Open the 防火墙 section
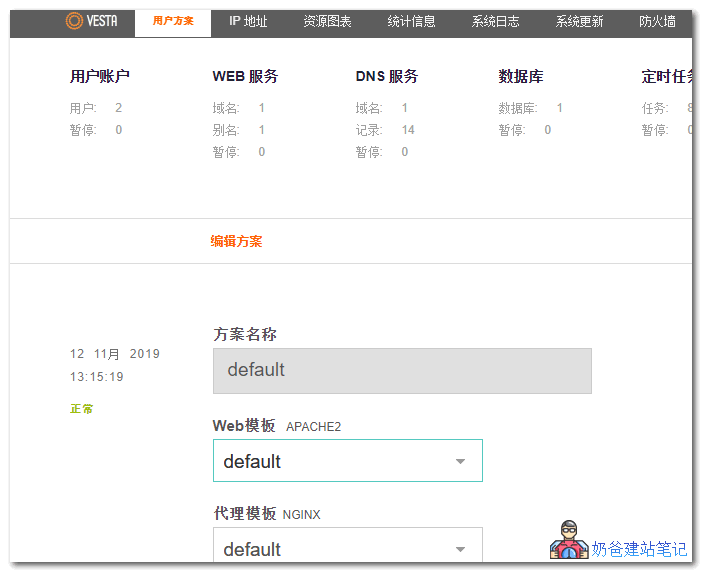This screenshot has width=703, height=573. [657, 21]
